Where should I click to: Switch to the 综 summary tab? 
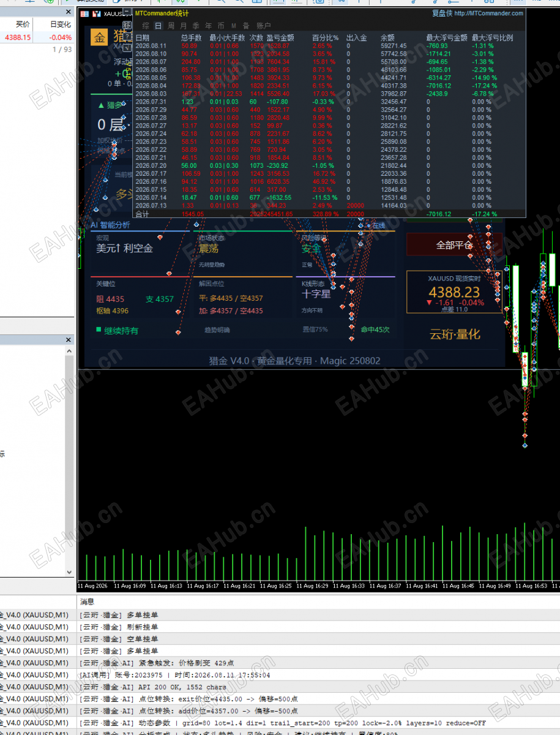tap(146, 26)
